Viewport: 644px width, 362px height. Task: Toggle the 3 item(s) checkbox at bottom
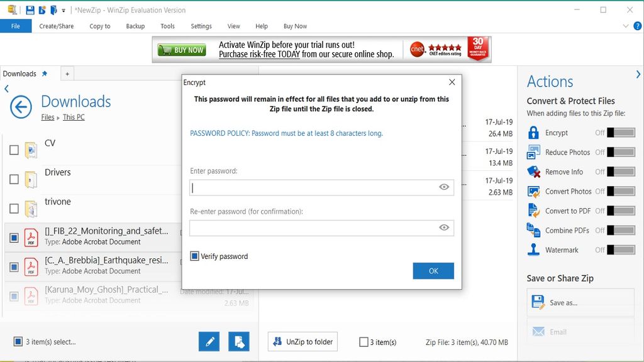point(364,342)
